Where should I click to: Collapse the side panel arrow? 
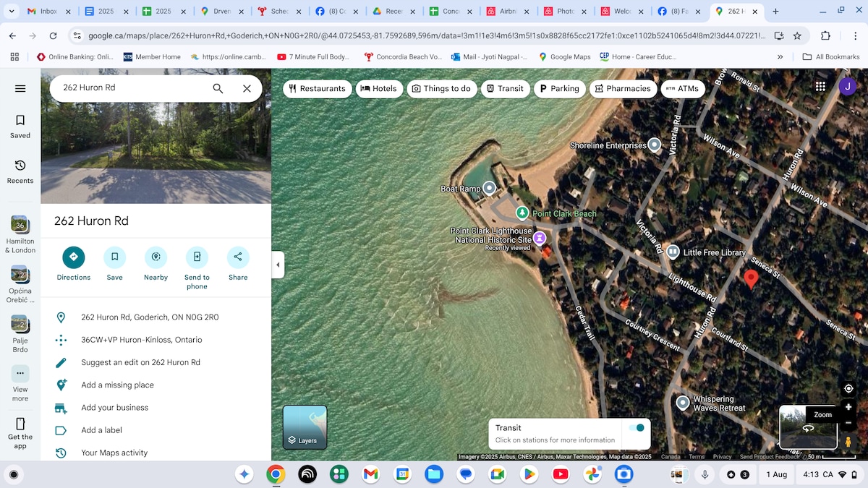(278, 265)
